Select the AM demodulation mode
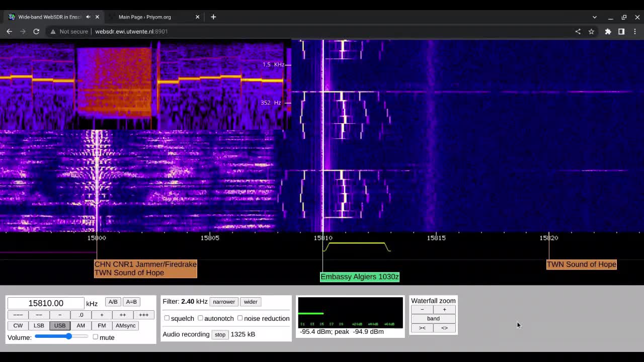The width and height of the screenshot is (644, 362). coord(80,325)
